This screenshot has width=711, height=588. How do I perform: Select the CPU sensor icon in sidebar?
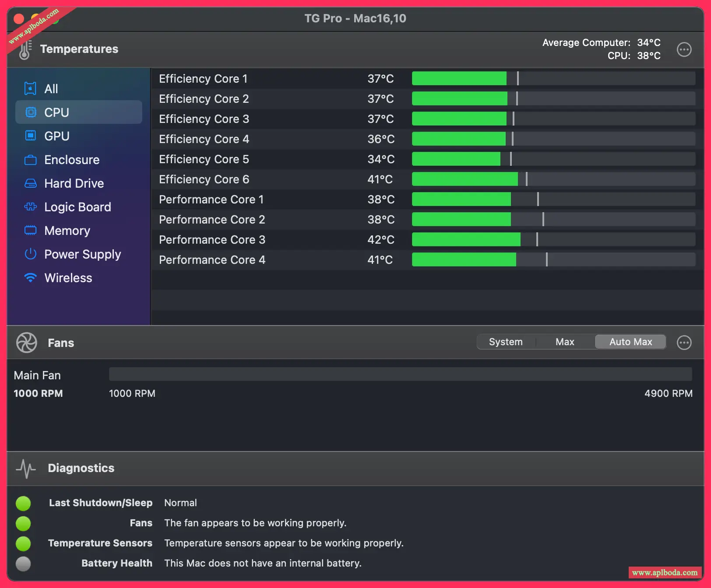coord(30,112)
